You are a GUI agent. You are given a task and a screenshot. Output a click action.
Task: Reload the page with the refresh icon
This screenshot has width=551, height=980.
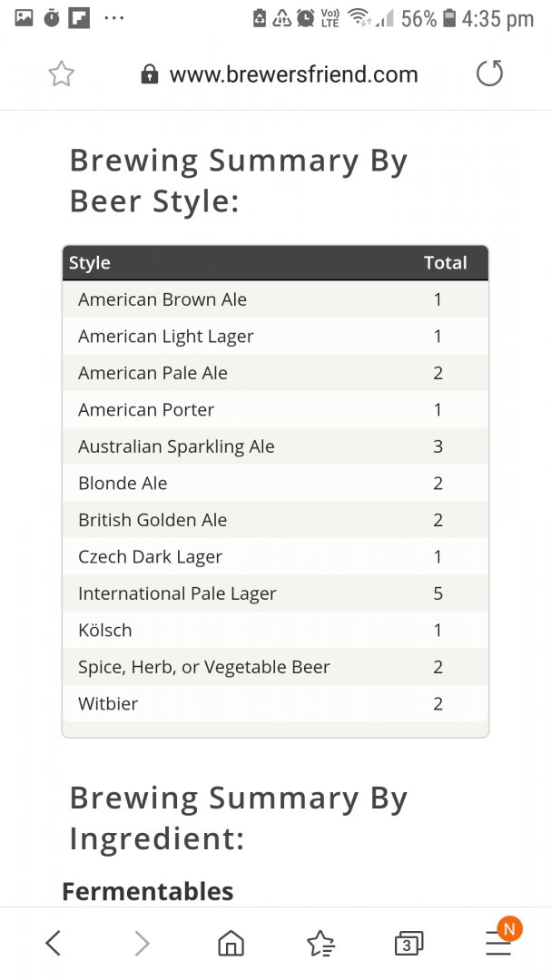(x=489, y=73)
